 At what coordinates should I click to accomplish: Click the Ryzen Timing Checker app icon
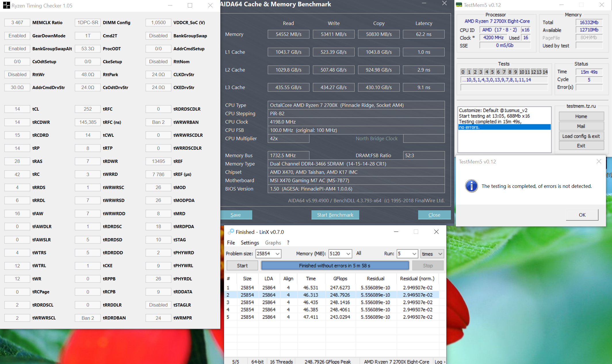point(6,5)
